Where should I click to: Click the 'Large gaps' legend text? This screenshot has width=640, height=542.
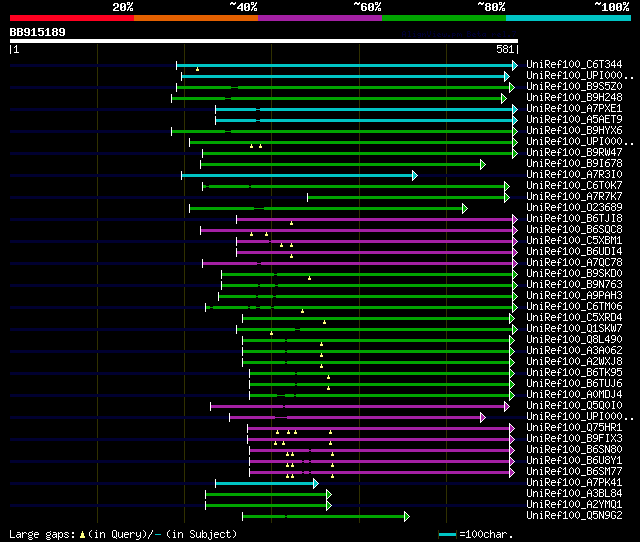[x=42, y=534]
